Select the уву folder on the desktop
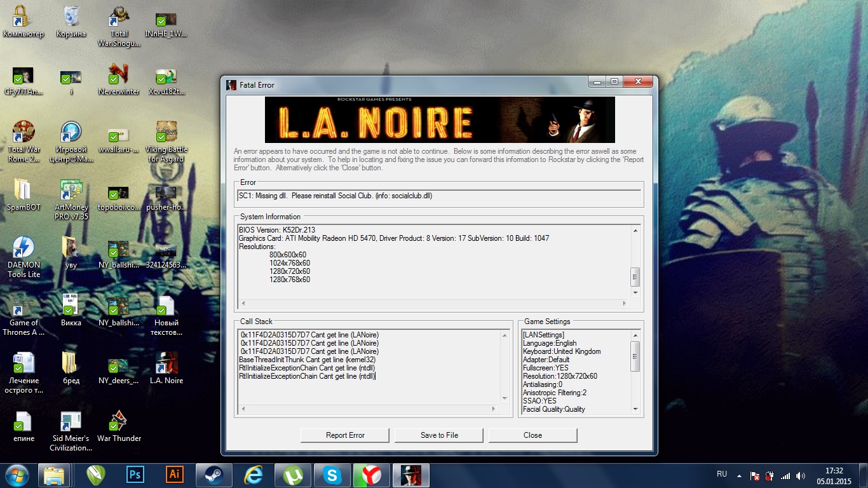This screenshot has height=488, width=868. 71,252
